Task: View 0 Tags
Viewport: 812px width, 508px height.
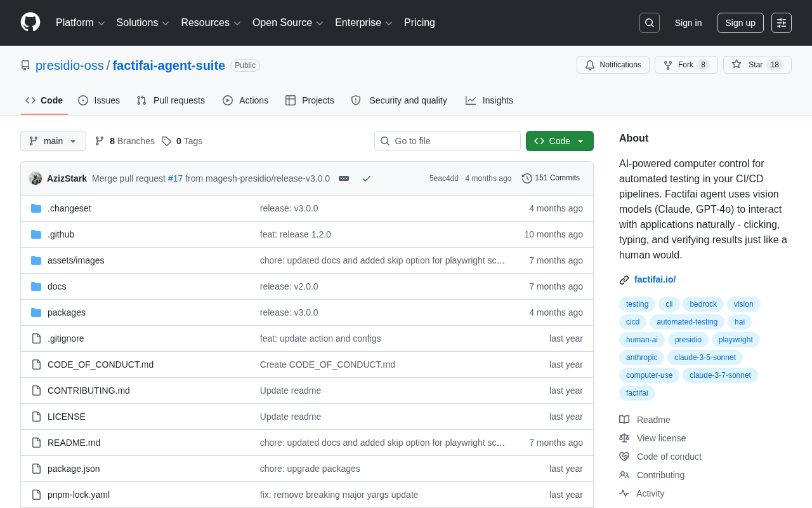Action: point(182,141)
